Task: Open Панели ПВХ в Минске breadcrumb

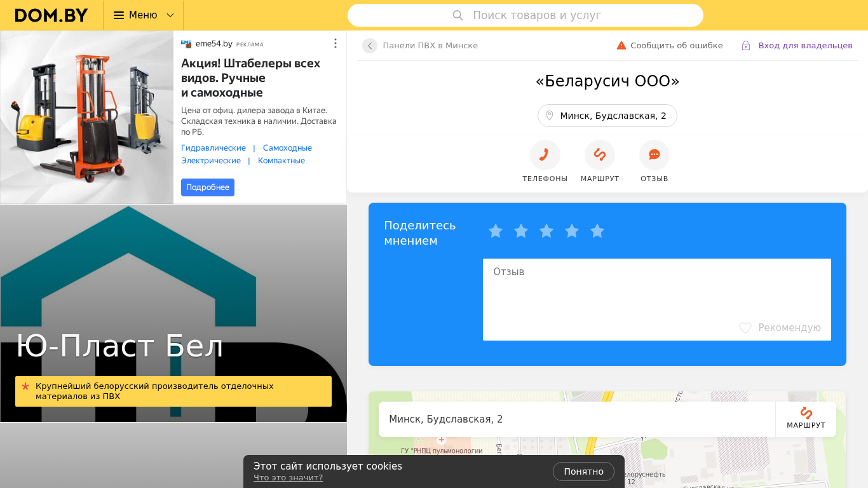Action: [x=430, y=46]
